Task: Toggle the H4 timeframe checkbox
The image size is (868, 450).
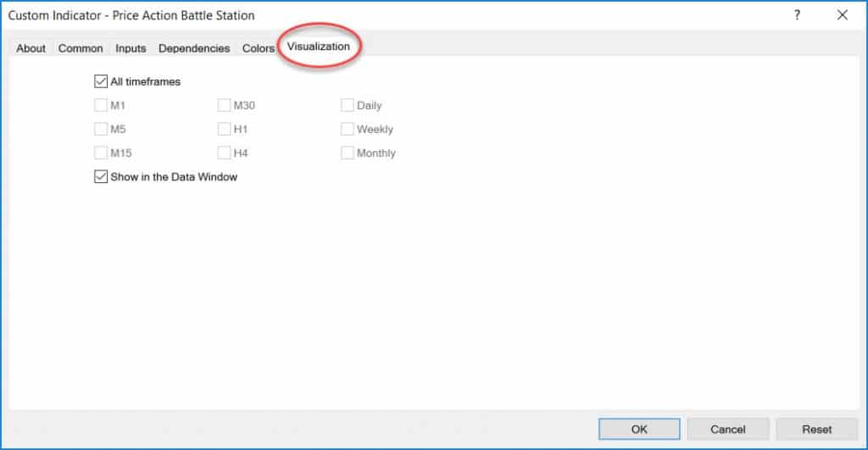Action: [x=224, y=153]
